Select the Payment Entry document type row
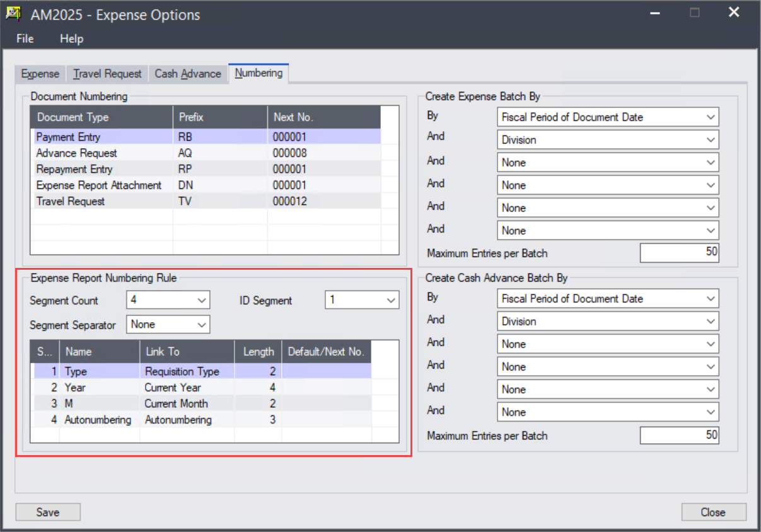Image resolution: width=761 pixels, height=532 pixels. [206, 137]
